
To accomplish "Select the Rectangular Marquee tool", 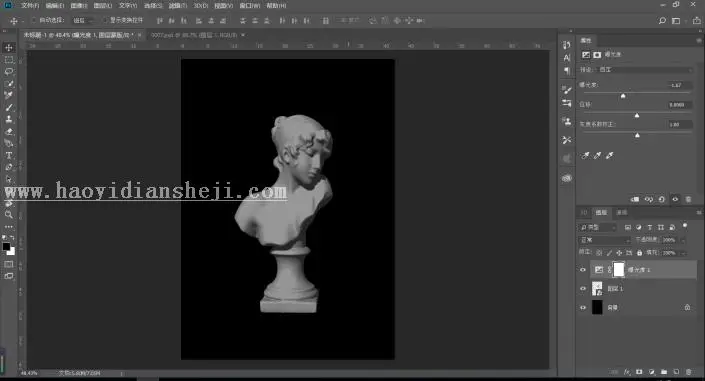I will [x=9, y=60].
